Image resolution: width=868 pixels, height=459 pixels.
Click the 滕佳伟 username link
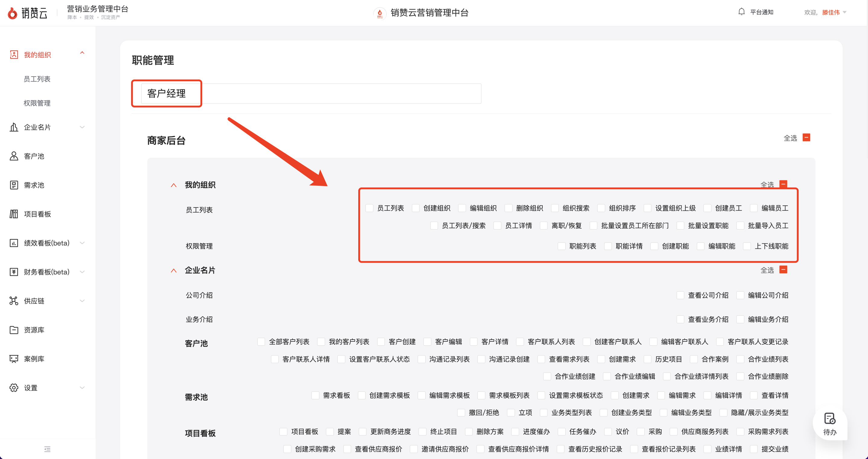click(831, 12)
